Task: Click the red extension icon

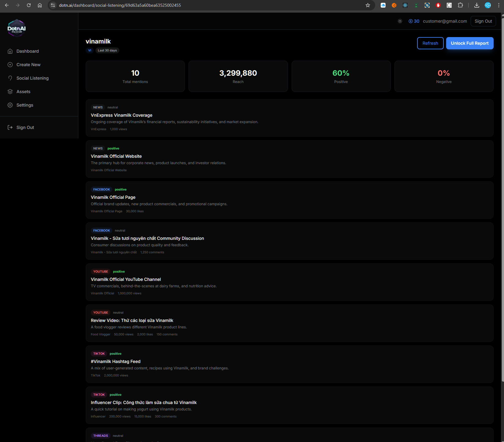Action: (x=438, y=5)
